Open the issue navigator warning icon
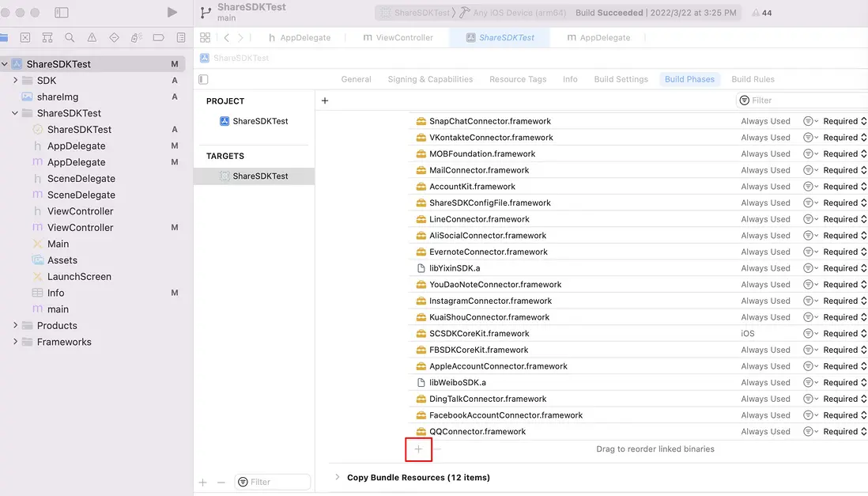 (92, 38)
